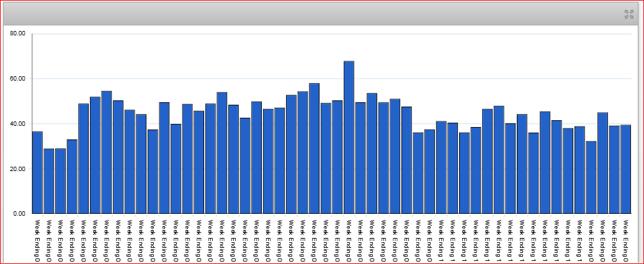
Task: Click the last Week Ending x-axis label
Action: 625,240
